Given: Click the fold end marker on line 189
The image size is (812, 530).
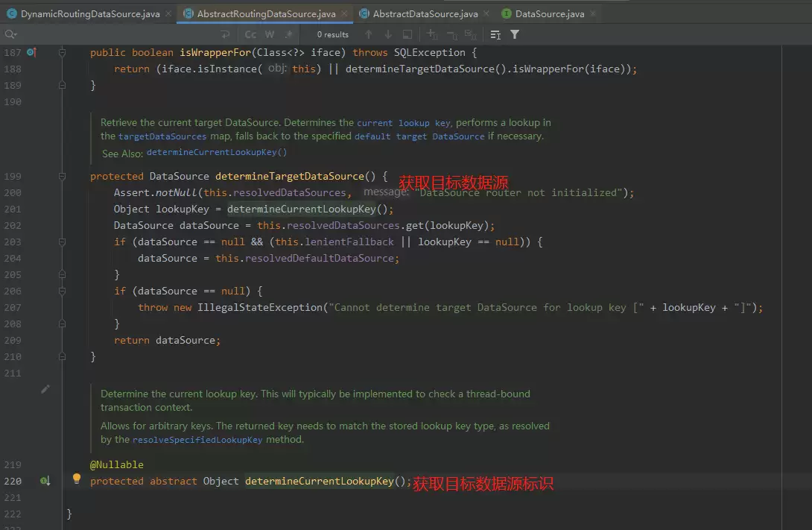Looking at the screenshot, I should pos(62,85).
